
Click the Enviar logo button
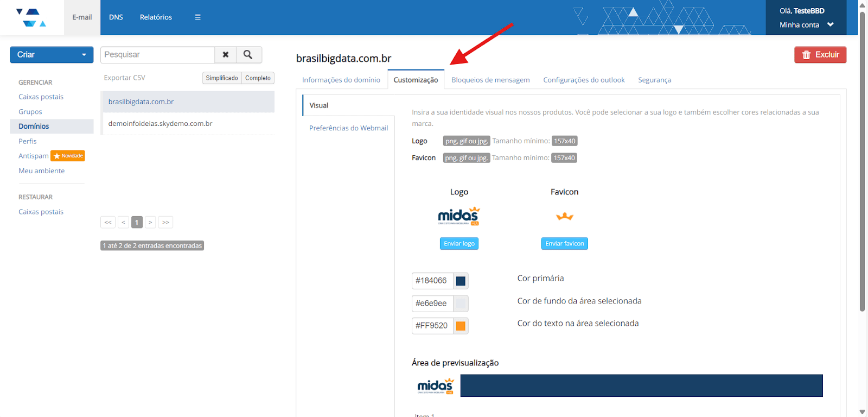[x=459, y=244]
